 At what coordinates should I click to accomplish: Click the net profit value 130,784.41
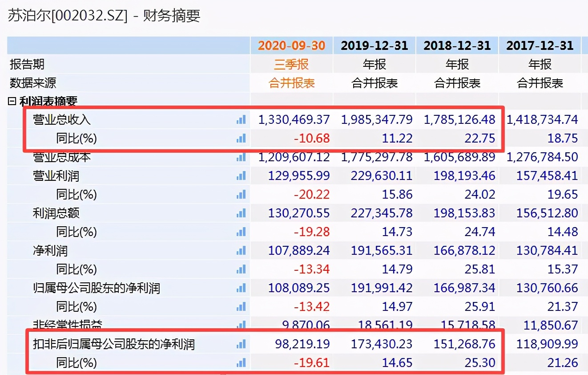pyautogui.click(x=547, y=251)
